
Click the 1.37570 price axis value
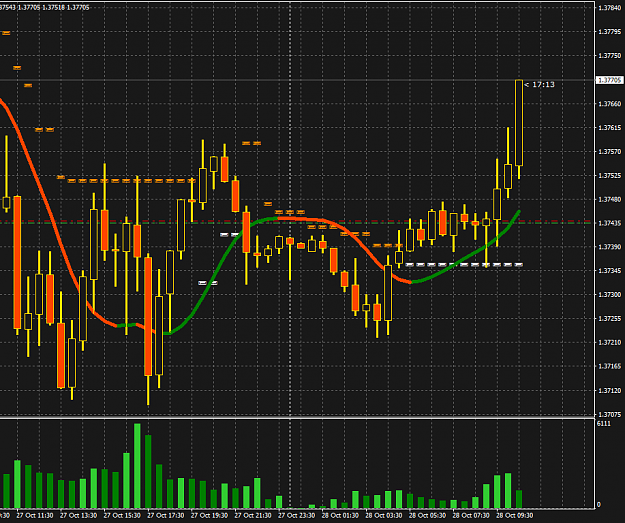click(610, 151)
